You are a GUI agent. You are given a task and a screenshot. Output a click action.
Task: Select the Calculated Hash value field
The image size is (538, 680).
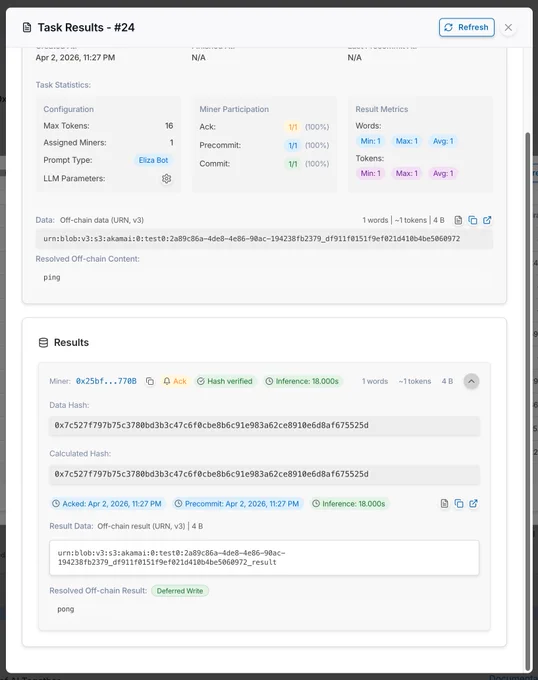pos(264,474)
